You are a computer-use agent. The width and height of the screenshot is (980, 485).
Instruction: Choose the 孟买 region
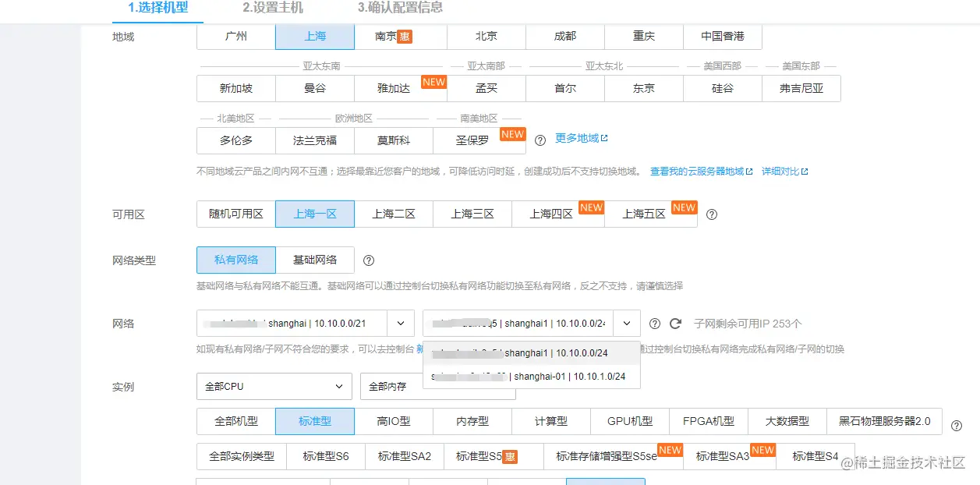tap(486, 88)
